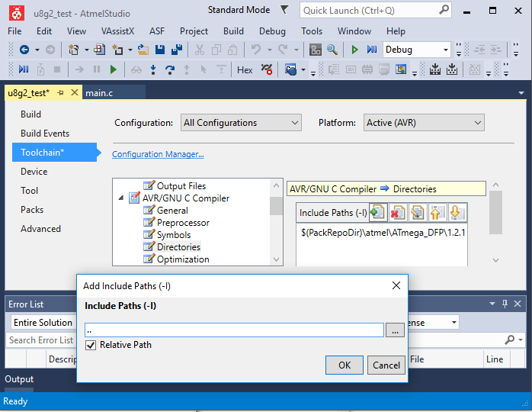Open the Platform dropdown
The height and width of the screenshot is (412, 532).
[423, 123]
